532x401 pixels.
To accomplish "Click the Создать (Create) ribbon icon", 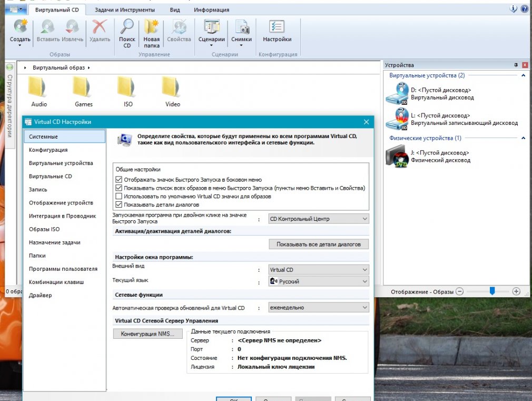I will click(20, 27).
